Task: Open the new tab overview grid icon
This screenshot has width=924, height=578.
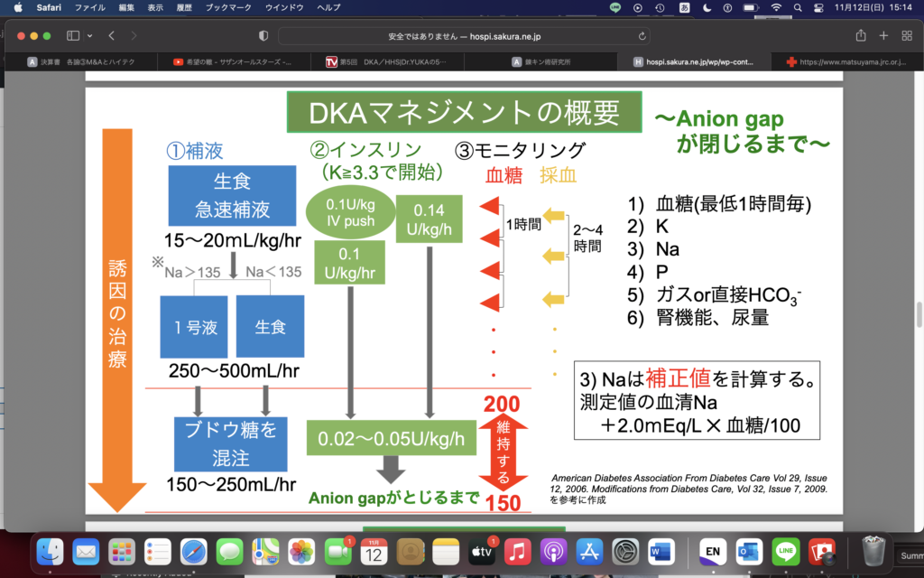Action: pyautogui.click(x=906, y=36)
